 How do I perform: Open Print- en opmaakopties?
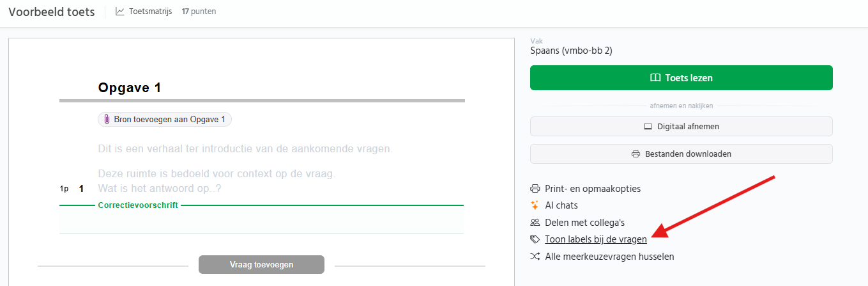tap(592, 189)
